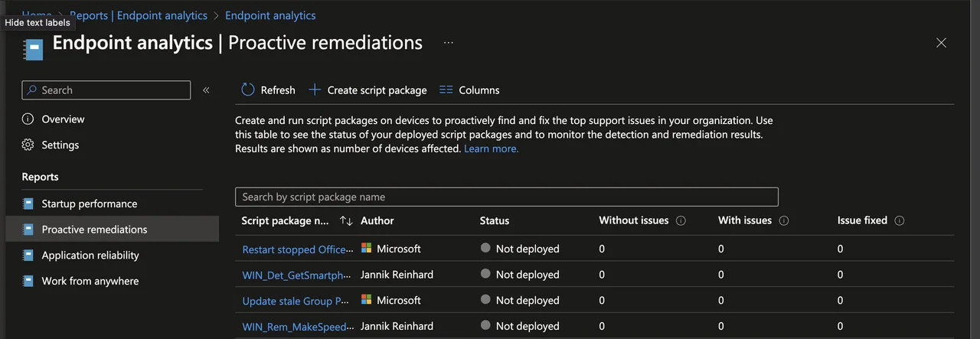Open Work from anywhere report
The height and width of the screenshot is (339, 980).
90,281
